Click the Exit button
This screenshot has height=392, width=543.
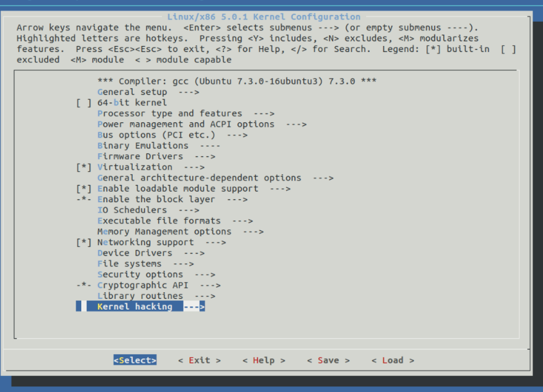[x=199, y=360]
